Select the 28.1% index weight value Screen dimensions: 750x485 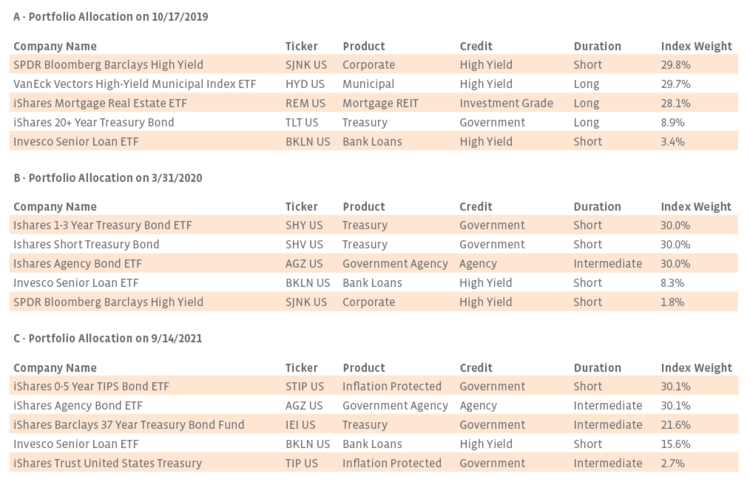[x=675, y=103]
